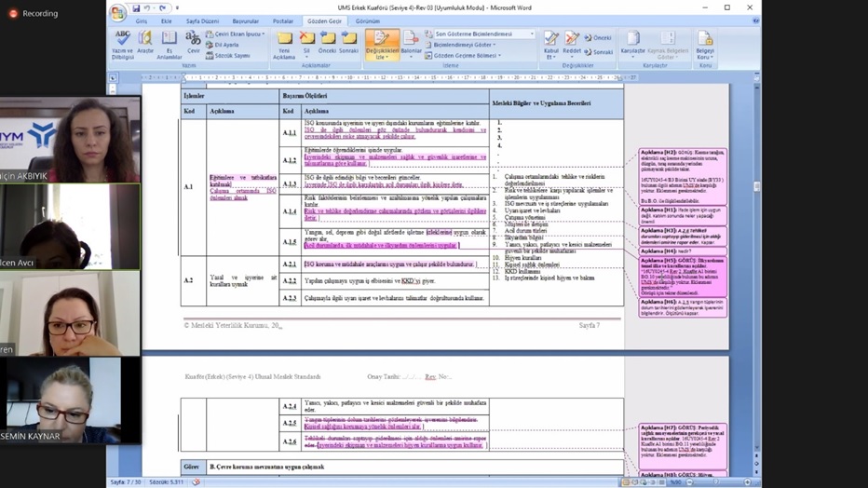Screen dimensions: 868x488
Task: Expand the Sil dropdown arrow
Action: tap(306, 56)
